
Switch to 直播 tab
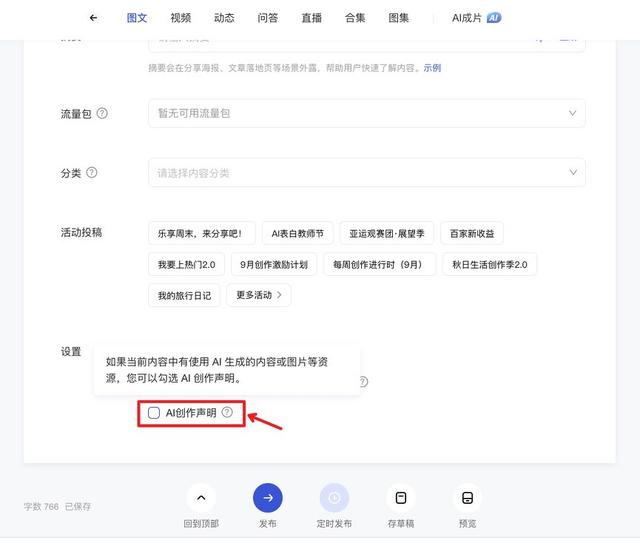(x=311, y=18)
